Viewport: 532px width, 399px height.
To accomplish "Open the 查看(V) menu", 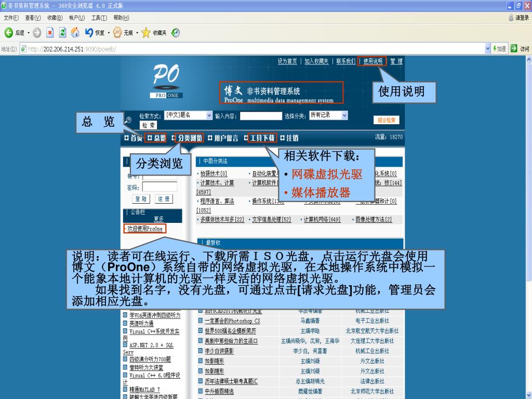I will coord(33,18).
